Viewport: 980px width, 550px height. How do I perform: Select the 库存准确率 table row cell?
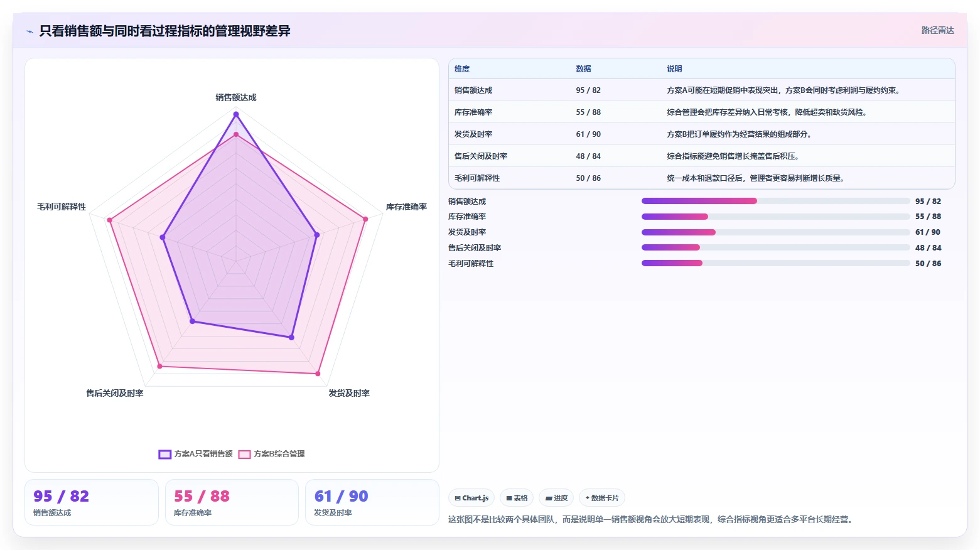(473, 112)
